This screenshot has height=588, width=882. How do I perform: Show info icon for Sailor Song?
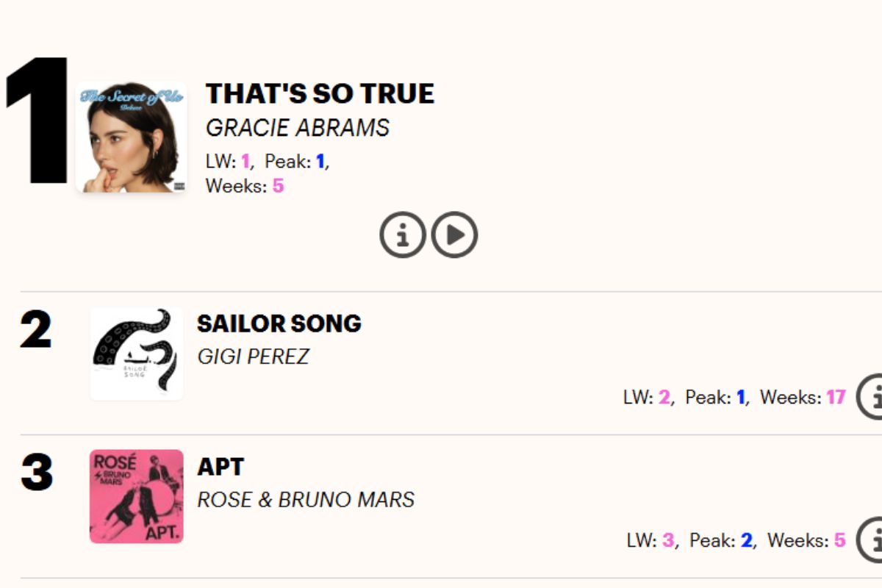click(872, 397)
